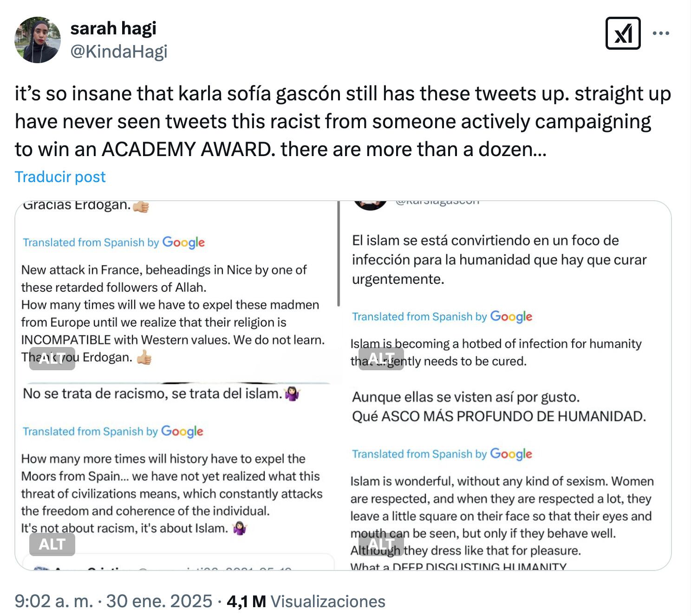The height and width of the screenshot is (616, 691).
Task: Click the display name 'sarah hagi'
Action: click(x=113, y=29)
